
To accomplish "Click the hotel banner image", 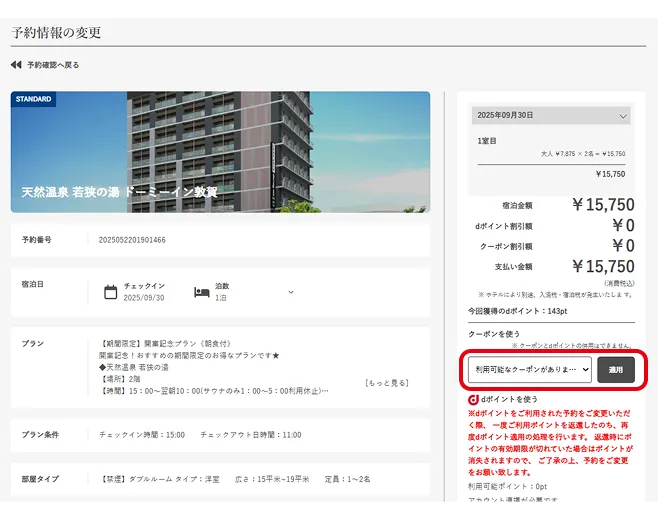I will coord(220,152).
